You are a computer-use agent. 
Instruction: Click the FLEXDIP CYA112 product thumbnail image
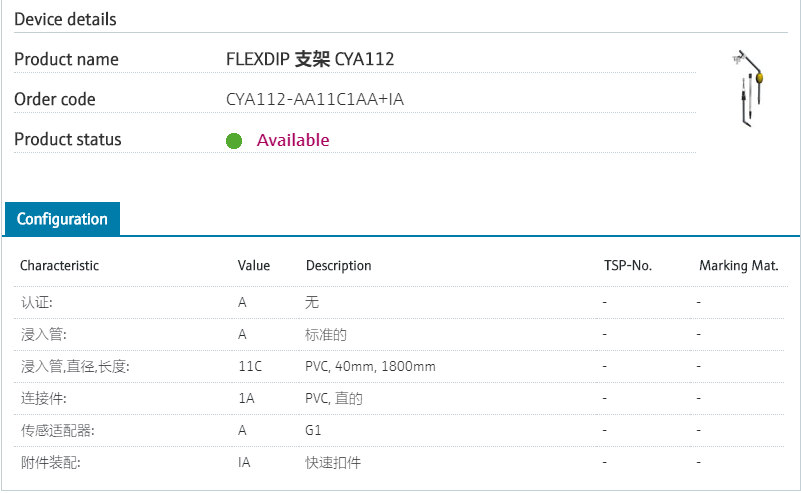click(x=748, y=90)
